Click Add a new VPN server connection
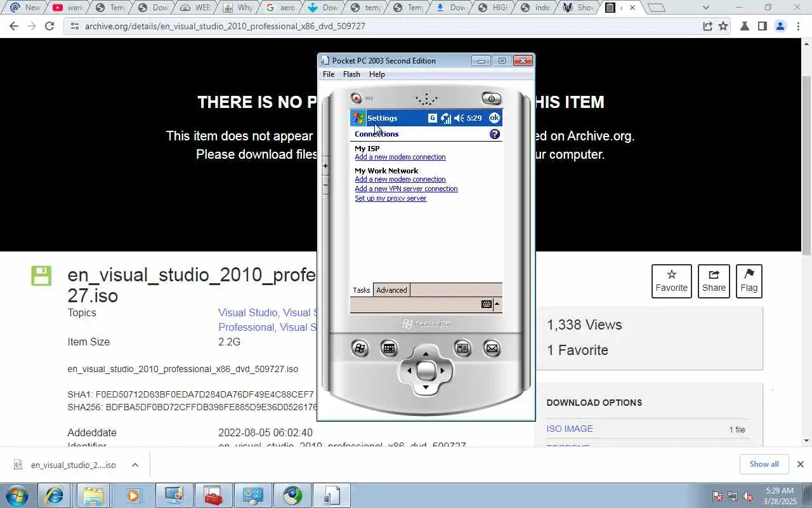The height and width of the screenshot is (508, 812). point(406,189)
